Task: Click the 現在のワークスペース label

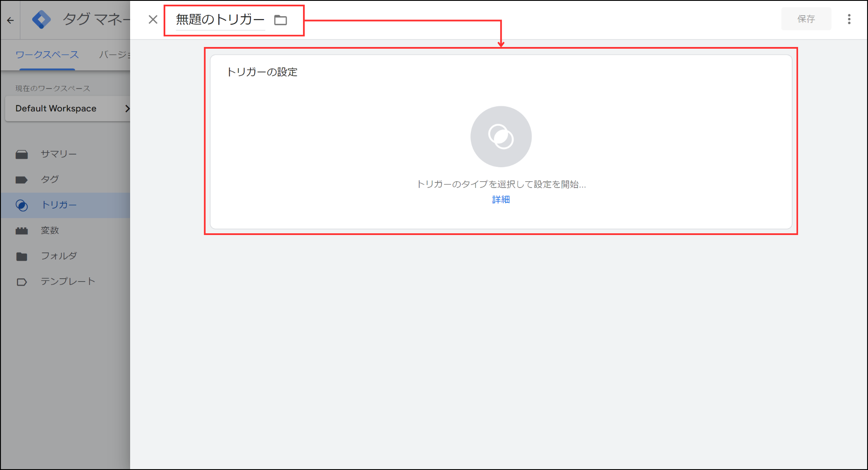Action: (x=53, y=88)
